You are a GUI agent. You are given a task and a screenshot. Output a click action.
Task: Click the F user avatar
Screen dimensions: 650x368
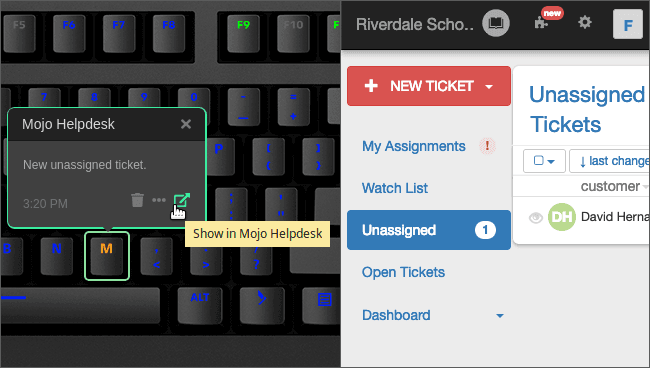(628, 25)
